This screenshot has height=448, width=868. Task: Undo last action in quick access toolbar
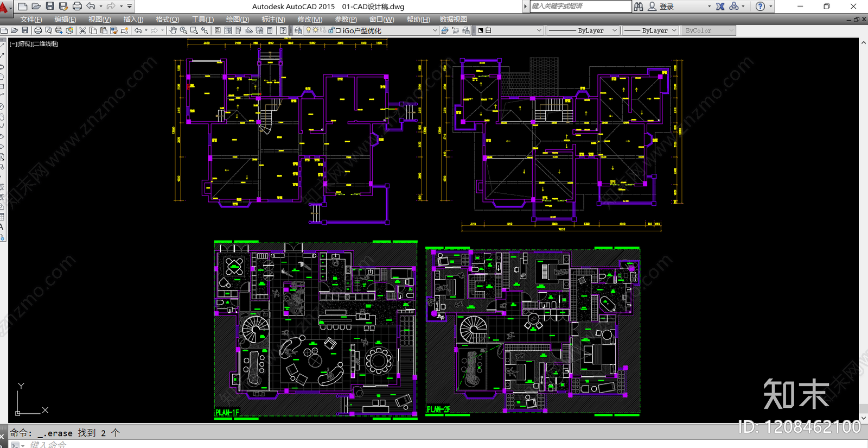tap(91, 7)
